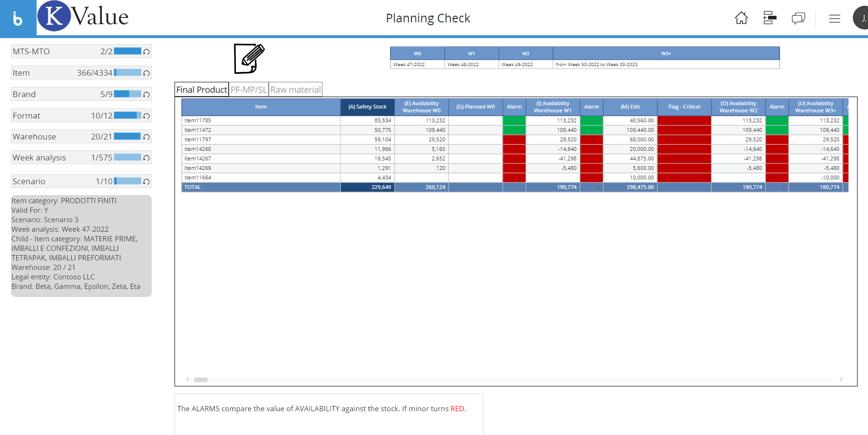868x435 pixels.
Task: Open the comments chat icon
Action: click(798, 18)
